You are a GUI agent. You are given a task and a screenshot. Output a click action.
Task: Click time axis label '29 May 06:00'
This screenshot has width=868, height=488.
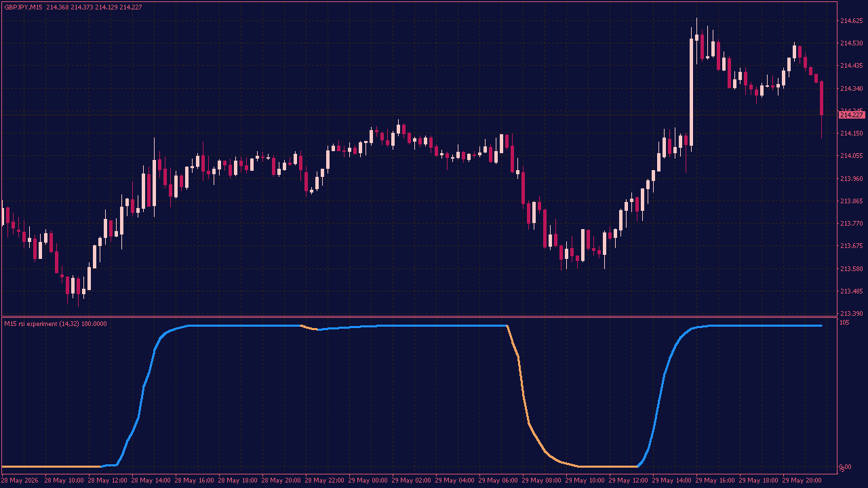coord(498,481)
